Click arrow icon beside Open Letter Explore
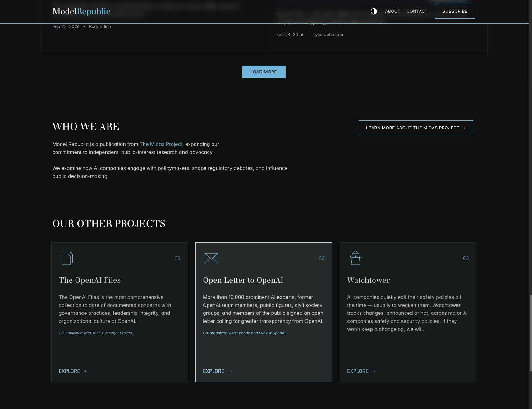 pyautogui.click(x=231, y=371)
